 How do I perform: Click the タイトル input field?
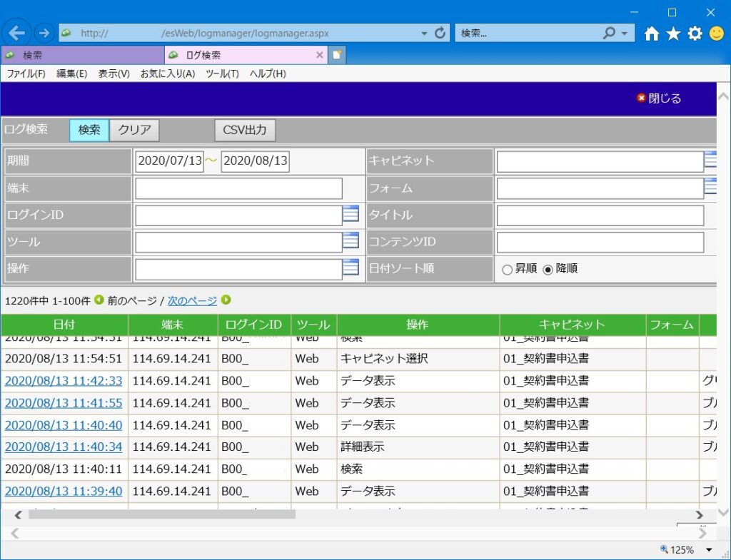600,215
